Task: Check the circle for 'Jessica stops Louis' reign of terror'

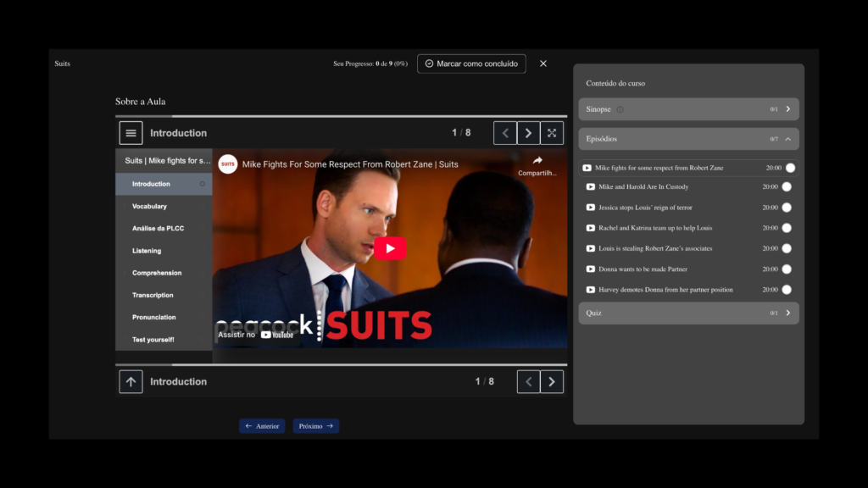Action: coord(787,208)
